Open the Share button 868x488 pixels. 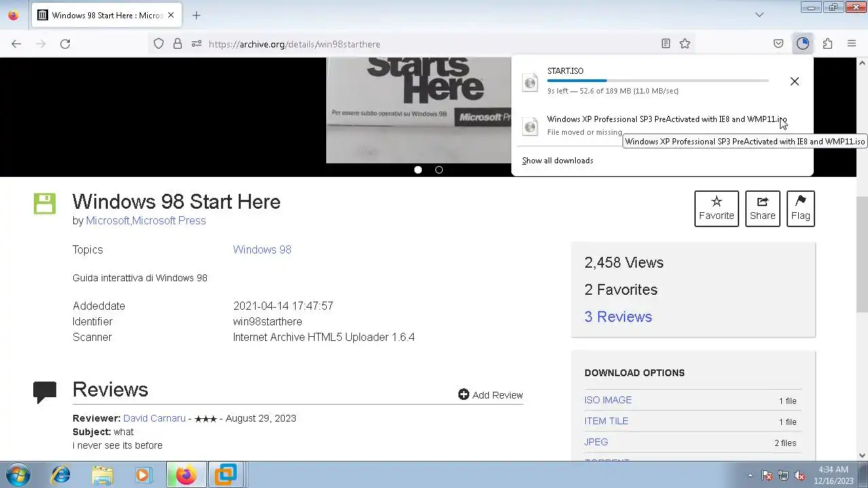(763, 209)
